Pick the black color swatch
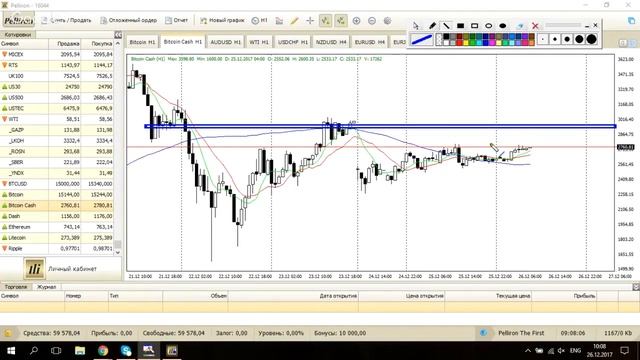 tap(446, 36)
